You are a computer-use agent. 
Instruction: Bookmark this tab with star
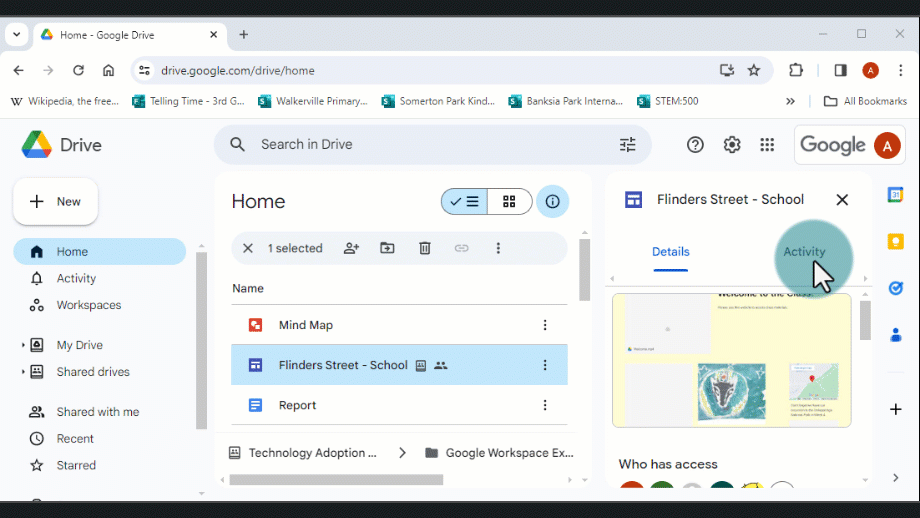(x=753, y=70)
